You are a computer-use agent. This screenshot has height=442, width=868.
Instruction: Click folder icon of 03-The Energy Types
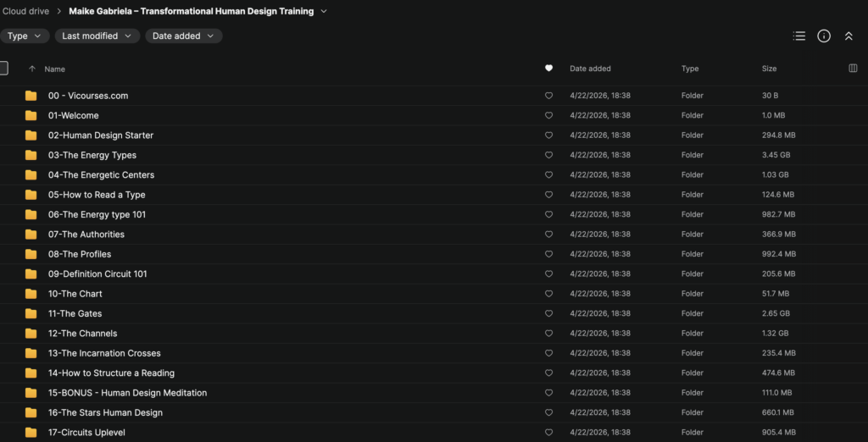pos(31,155)
